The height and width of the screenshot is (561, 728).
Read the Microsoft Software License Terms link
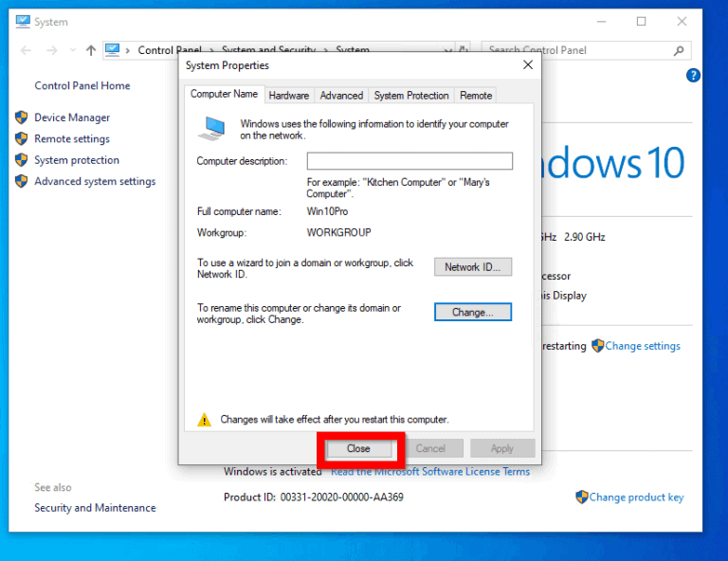[x=430, y=471]
